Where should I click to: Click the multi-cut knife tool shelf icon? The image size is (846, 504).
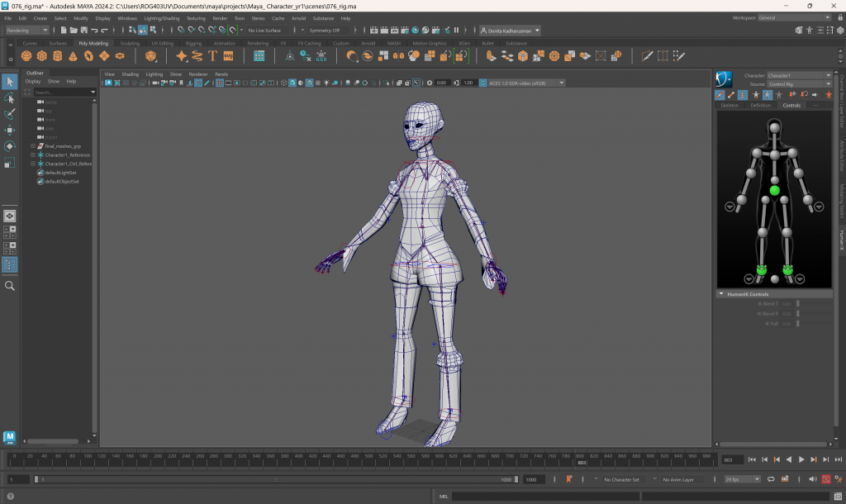647,55
